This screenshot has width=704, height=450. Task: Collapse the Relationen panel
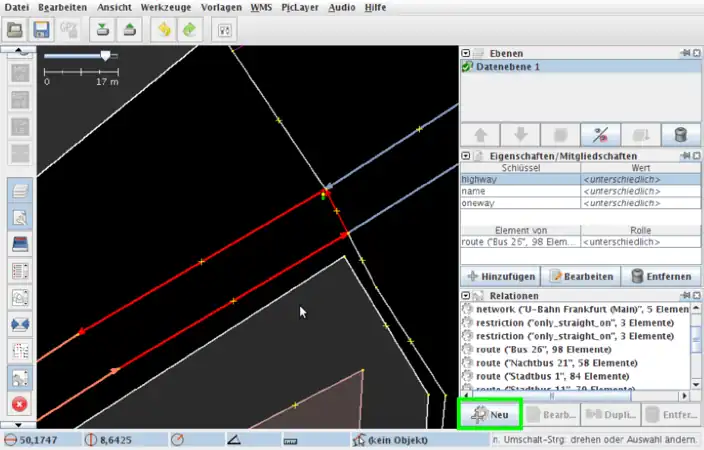[x=467, y=296]
